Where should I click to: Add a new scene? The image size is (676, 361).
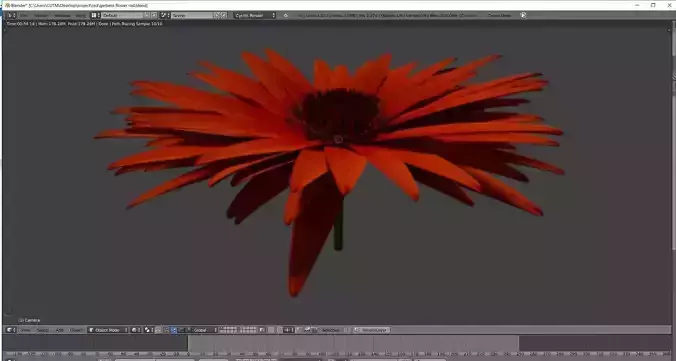218,15
